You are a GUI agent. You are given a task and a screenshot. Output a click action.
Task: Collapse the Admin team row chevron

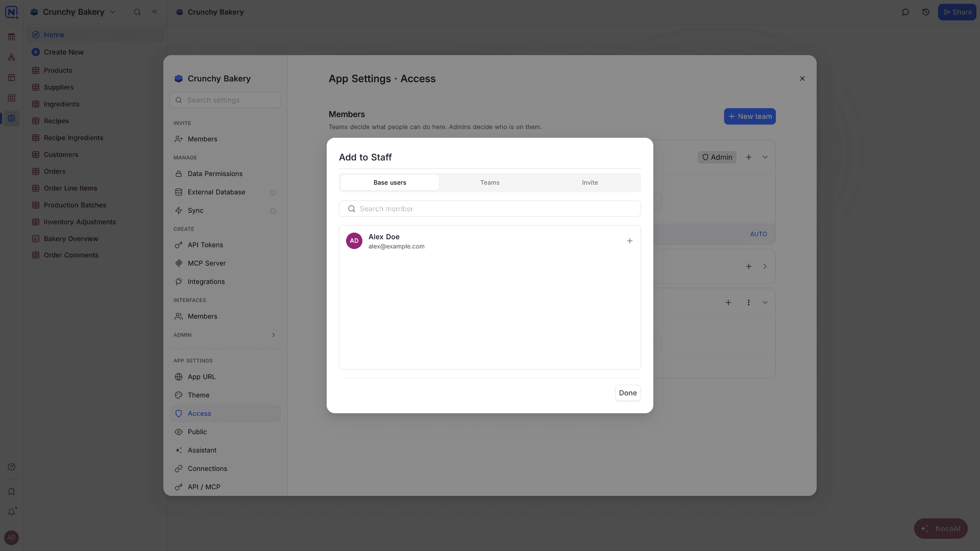pyautogui.click(x=765, y=157)
